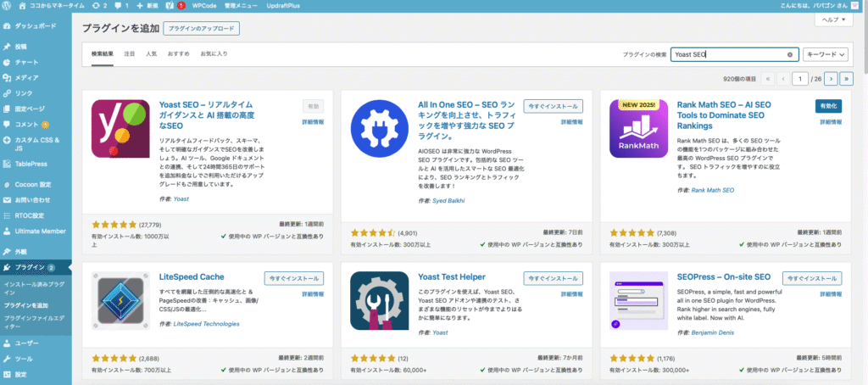The width and height of the screenshot is (868, 385).
Task: Expand the ヘルプ dropdown tab
Action: pyautogui.click(x=833, y=20)
